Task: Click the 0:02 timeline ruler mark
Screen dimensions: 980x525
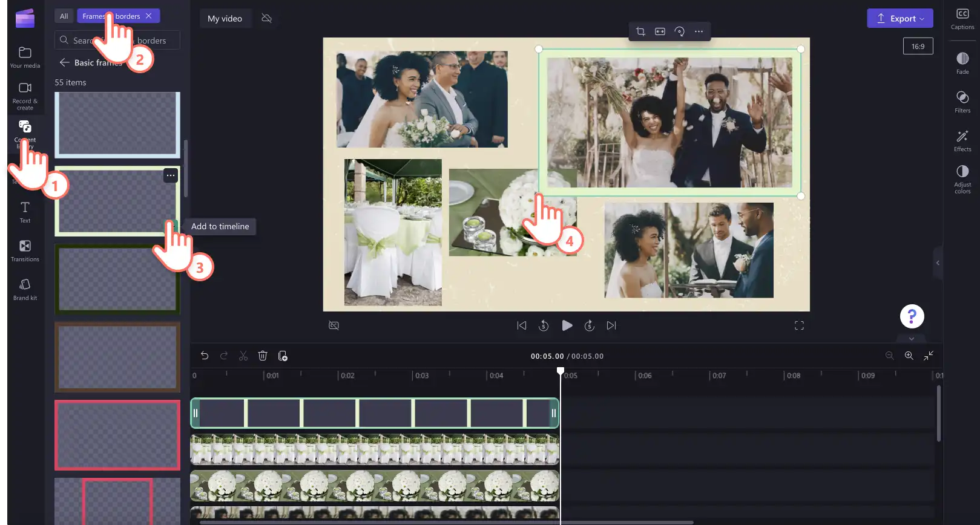Action: pyautogui.click(x=347, y=376)
